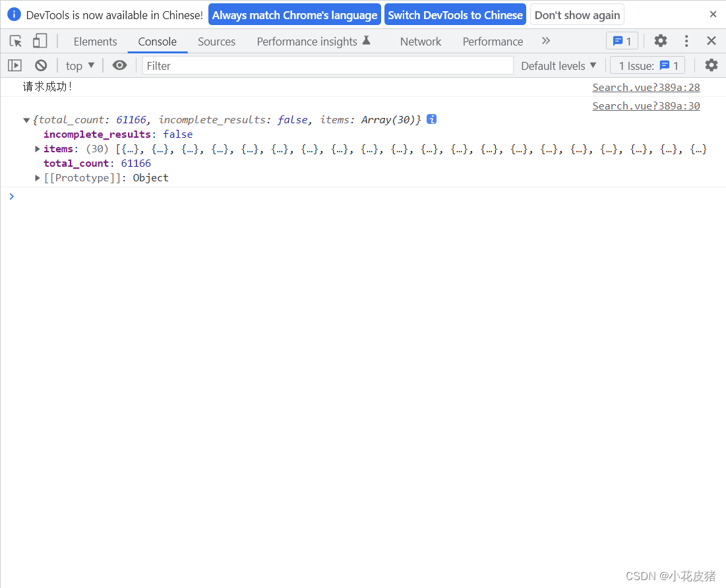Go to the Network tab
Screen dimensions: 726x588
[x=421, y=42]
